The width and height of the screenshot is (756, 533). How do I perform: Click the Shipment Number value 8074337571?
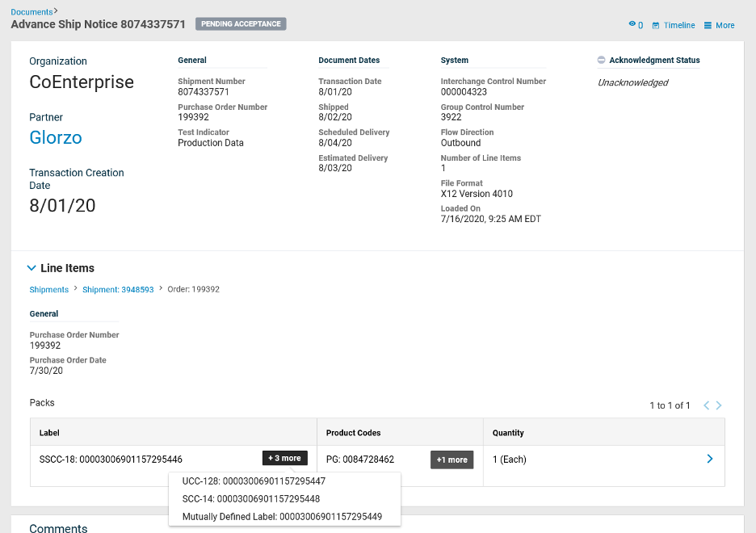[204, 91]
